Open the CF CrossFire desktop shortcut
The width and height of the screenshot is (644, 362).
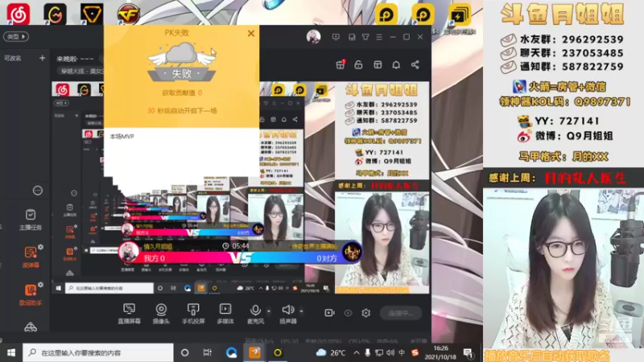[x=129, y=14]
